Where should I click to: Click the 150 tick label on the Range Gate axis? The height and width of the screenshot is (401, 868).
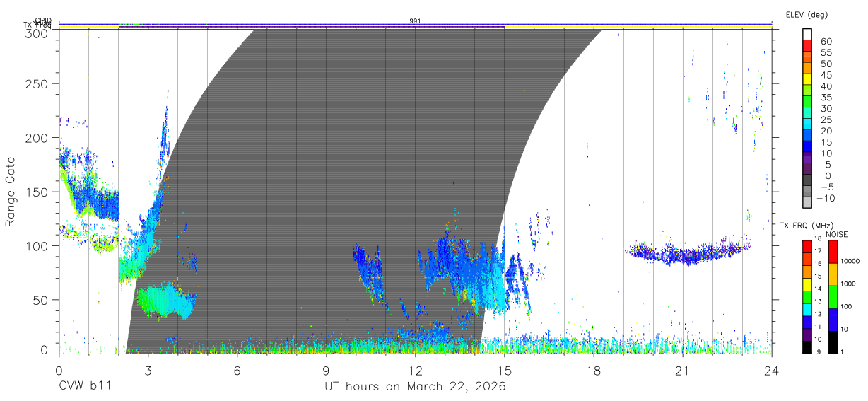37,192
